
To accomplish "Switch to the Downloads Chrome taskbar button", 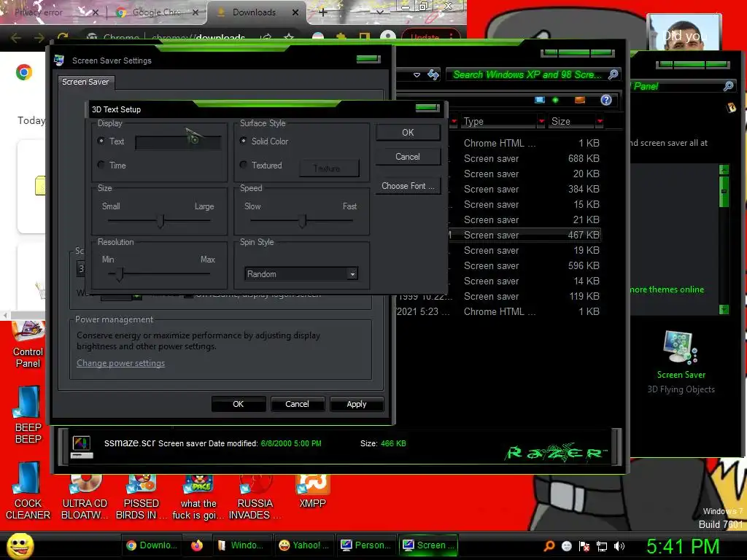I will click(x=152, y=545).
